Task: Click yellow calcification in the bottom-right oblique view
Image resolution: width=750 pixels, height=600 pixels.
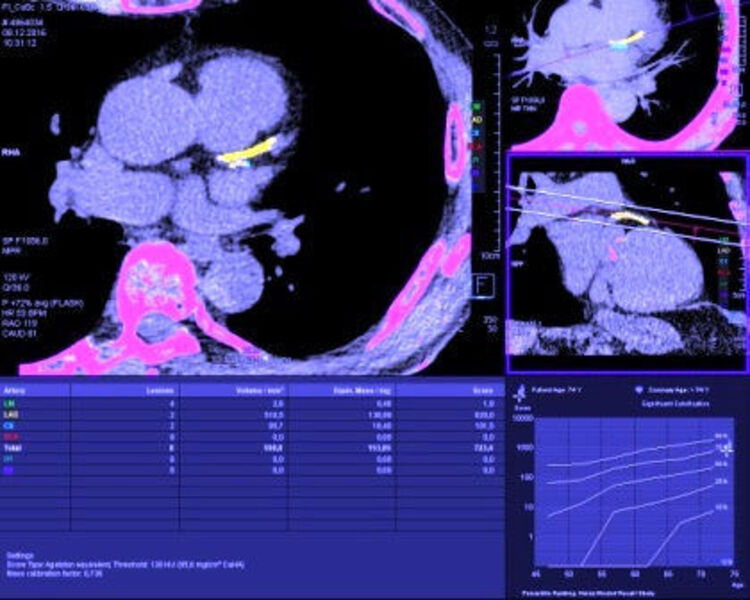Action: (x=629, y=216)
